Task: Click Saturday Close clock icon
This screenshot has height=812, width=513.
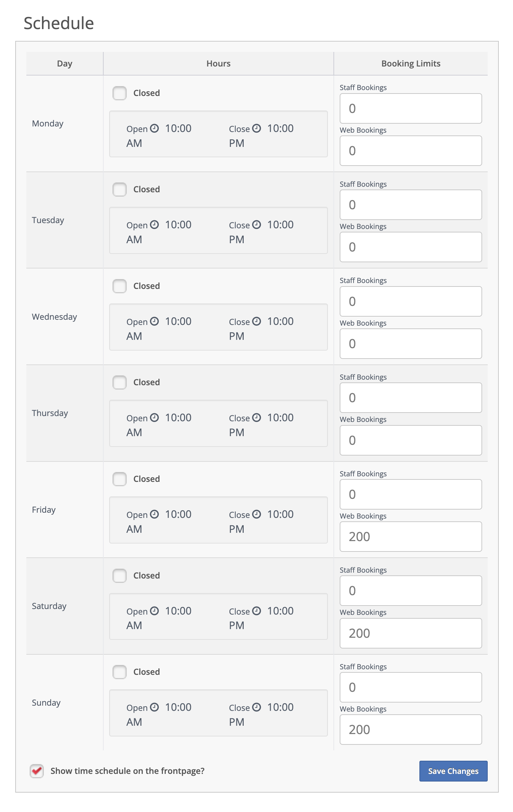Action: (x=256, y=611)
